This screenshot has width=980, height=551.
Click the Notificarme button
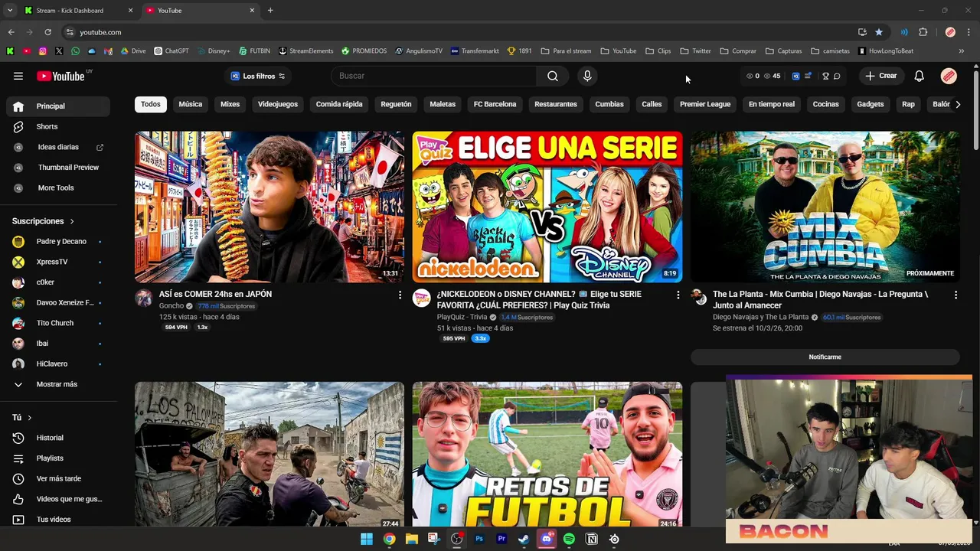click(825, 357)
